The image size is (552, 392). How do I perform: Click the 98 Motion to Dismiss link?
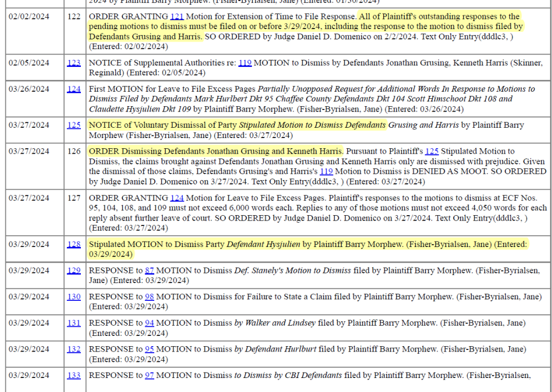pos(149,297)
